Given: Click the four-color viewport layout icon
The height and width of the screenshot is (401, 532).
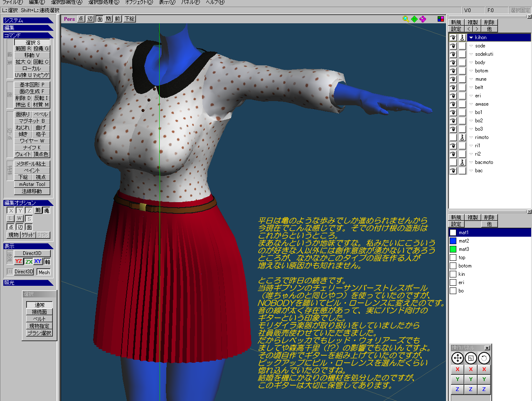Looking at the screenshot, I should [x=441, y=19].
